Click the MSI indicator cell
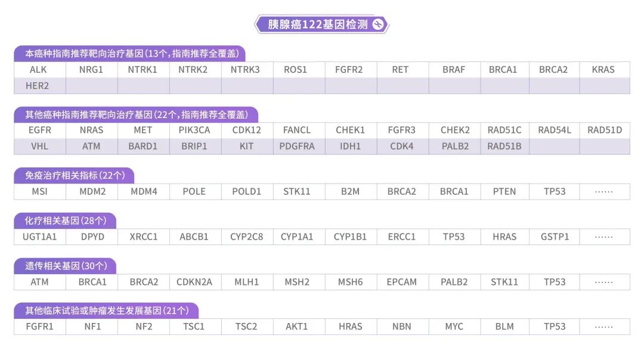 click(40, 192)
